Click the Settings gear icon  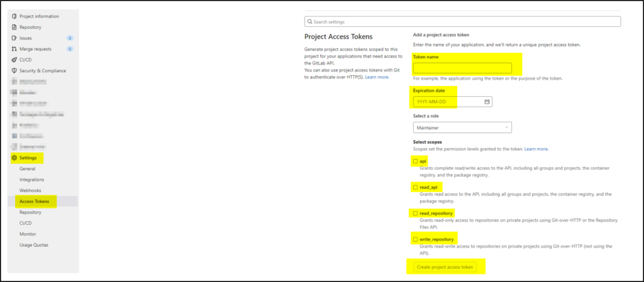click(14, 158)
